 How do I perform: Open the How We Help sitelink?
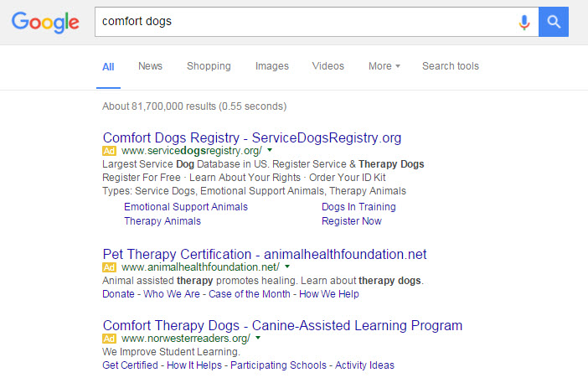[329, 293]
